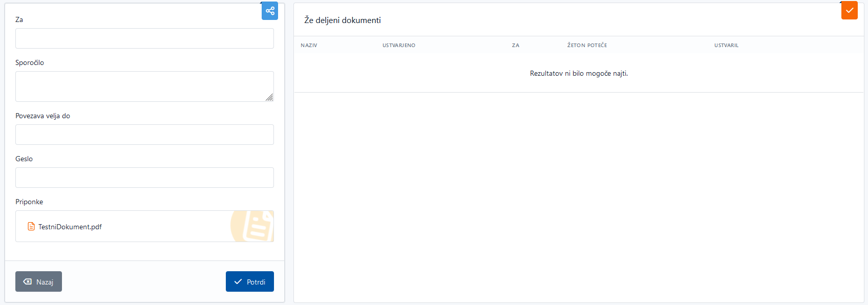Open the TestniDokument.pdf attachment
The image size is (868, 305).
coord(70,227)
